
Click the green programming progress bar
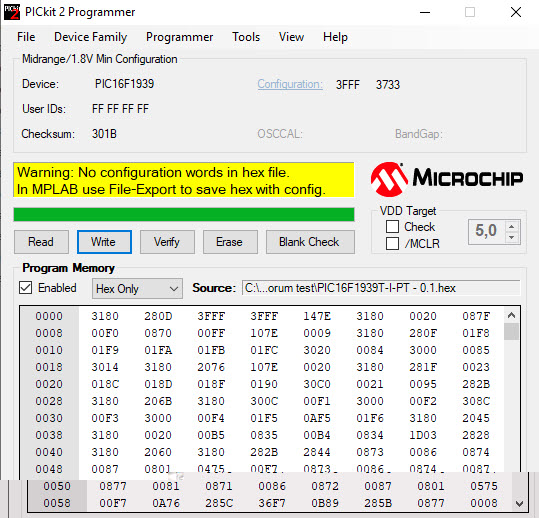184,214
